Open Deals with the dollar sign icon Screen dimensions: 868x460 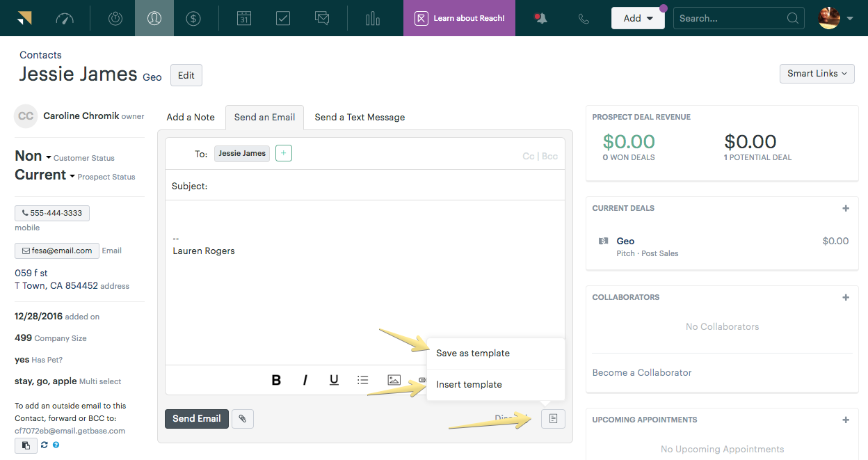pyautogui.click(x=193, y=17)
